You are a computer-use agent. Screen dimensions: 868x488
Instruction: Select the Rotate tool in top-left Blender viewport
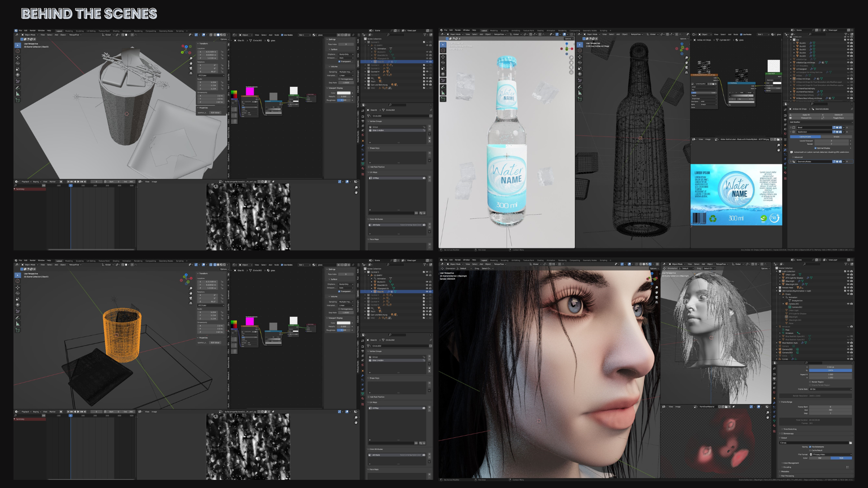click(x=18, y=63)
